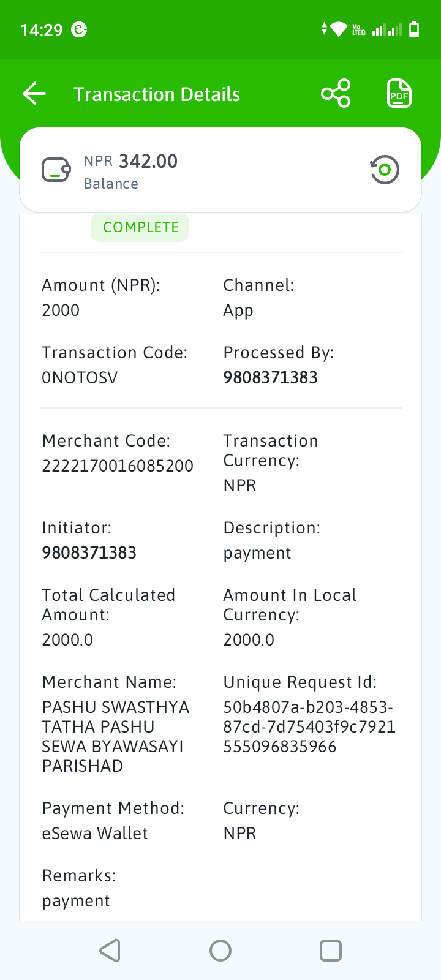Select the Transaction Code 0NOTOSV
Viewport: 441px width, 980px height.
coord(80,377)
